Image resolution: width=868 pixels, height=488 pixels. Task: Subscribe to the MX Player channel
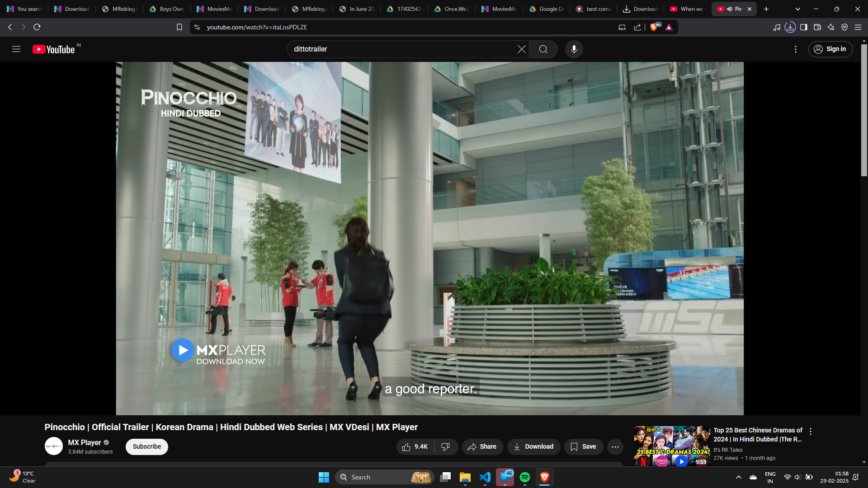147,447
